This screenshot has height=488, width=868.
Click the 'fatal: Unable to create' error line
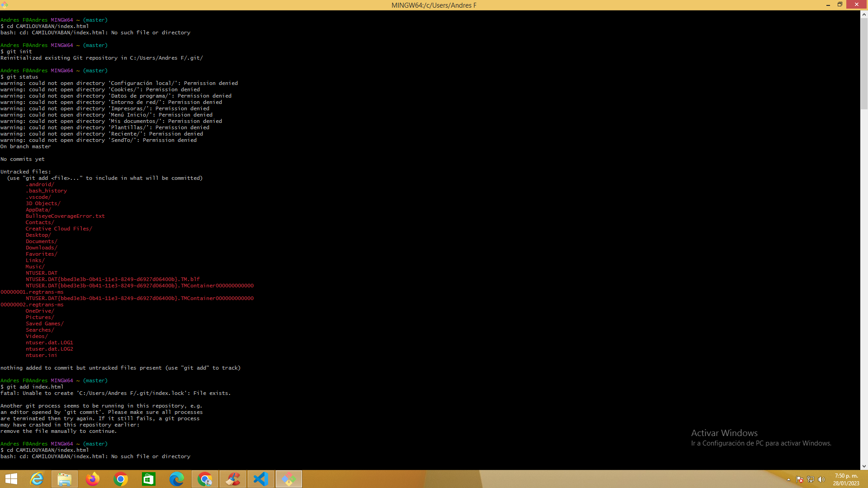pyautogui.click(x=116, y=393)
